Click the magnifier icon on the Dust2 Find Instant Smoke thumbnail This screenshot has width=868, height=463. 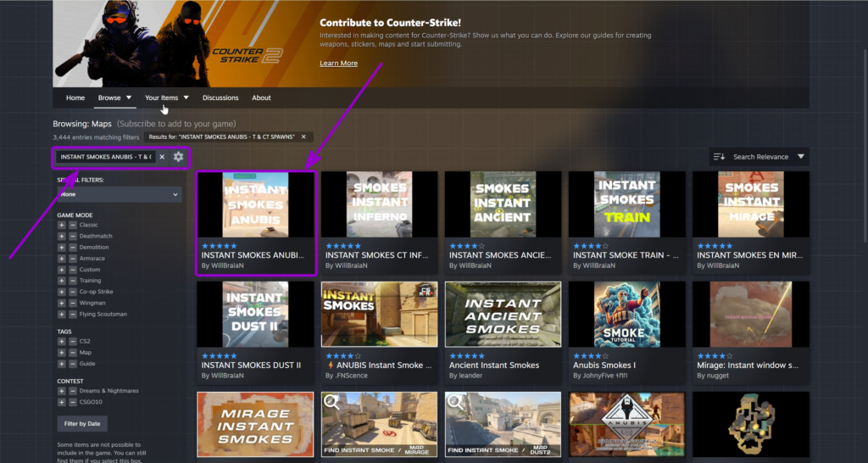pos(455,403)
